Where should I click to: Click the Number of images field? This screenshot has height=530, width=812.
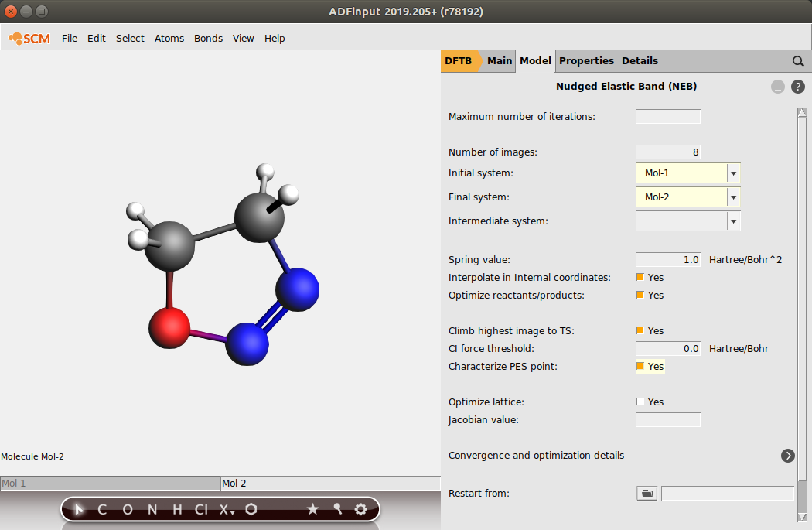click(x=668, y=152)
